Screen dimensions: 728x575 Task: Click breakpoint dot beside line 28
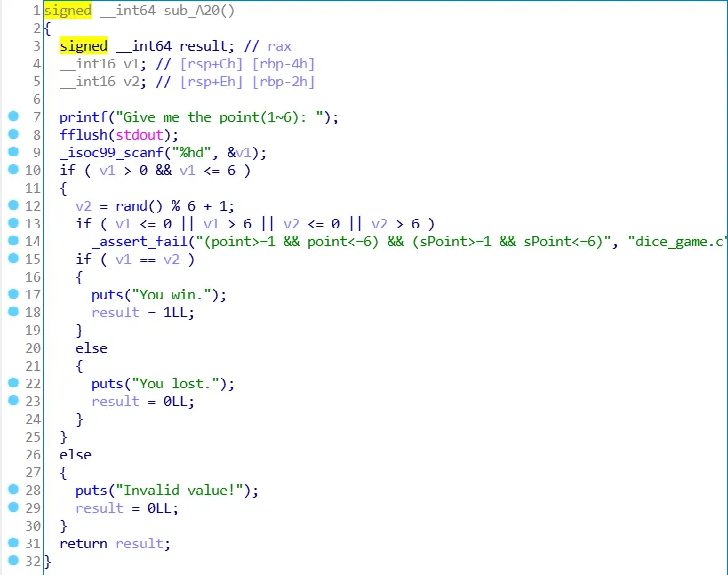(x=13, y=489)
